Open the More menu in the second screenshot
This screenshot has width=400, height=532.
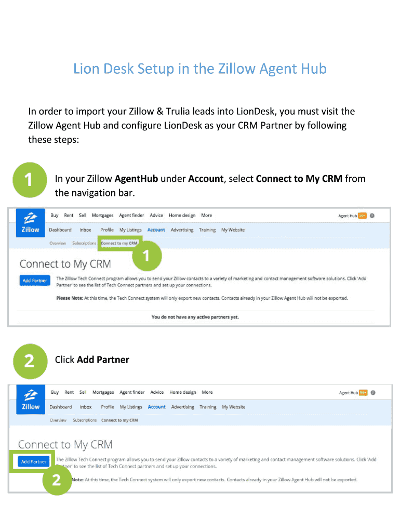click(207, 392)
